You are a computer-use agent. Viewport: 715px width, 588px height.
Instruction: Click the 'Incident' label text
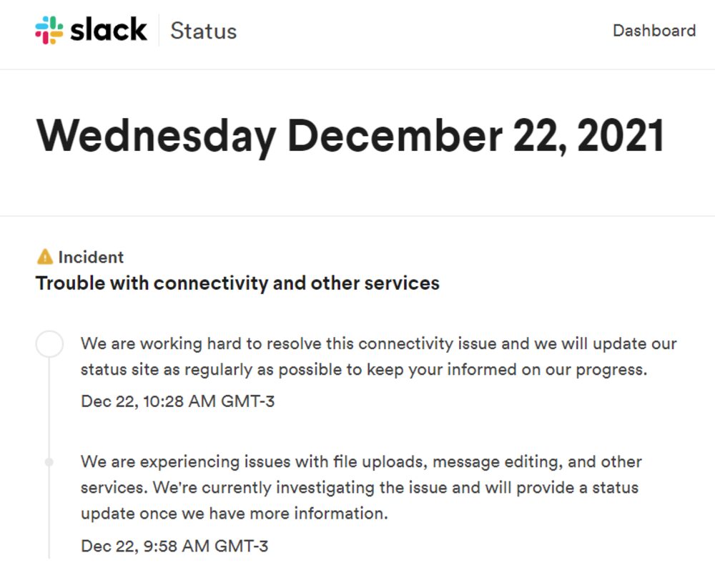[x=93, y=257]
